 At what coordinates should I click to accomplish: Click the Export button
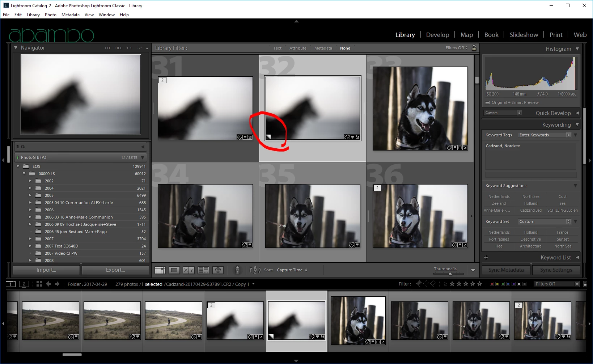[x=115, y=270]
